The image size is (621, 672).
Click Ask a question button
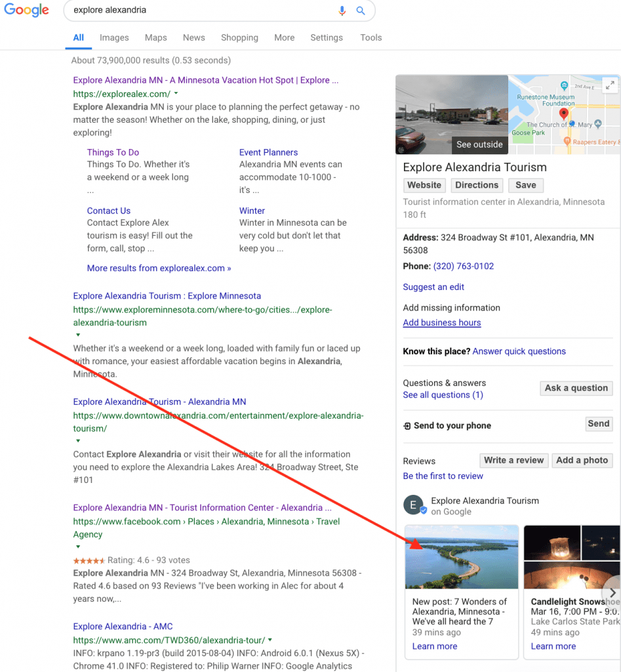click(x=576, y=388)
